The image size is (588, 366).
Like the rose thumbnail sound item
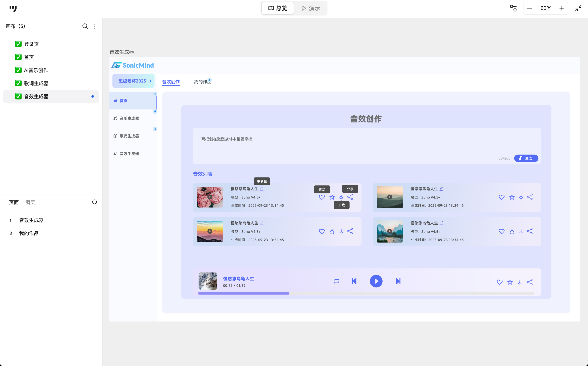coord(322,197)
